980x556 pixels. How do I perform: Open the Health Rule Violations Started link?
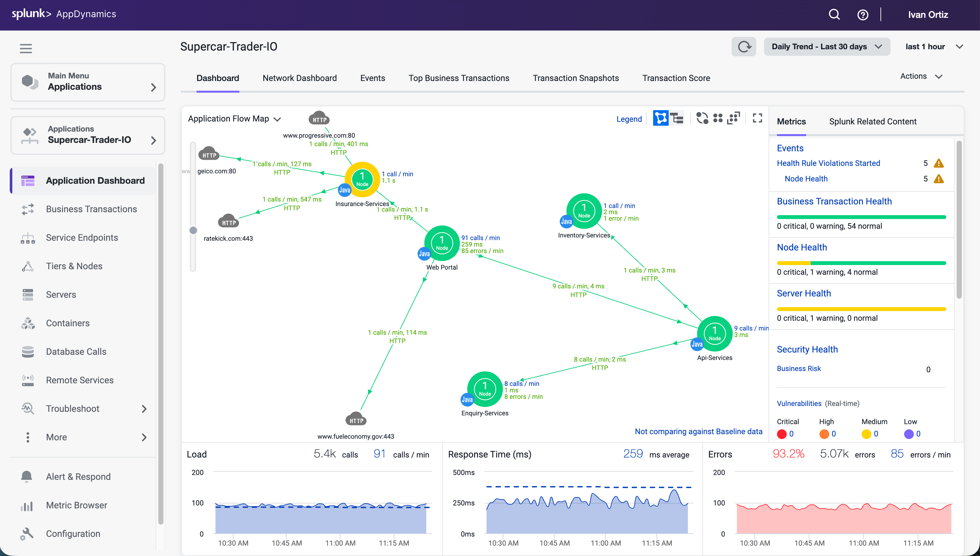[828, 163]
